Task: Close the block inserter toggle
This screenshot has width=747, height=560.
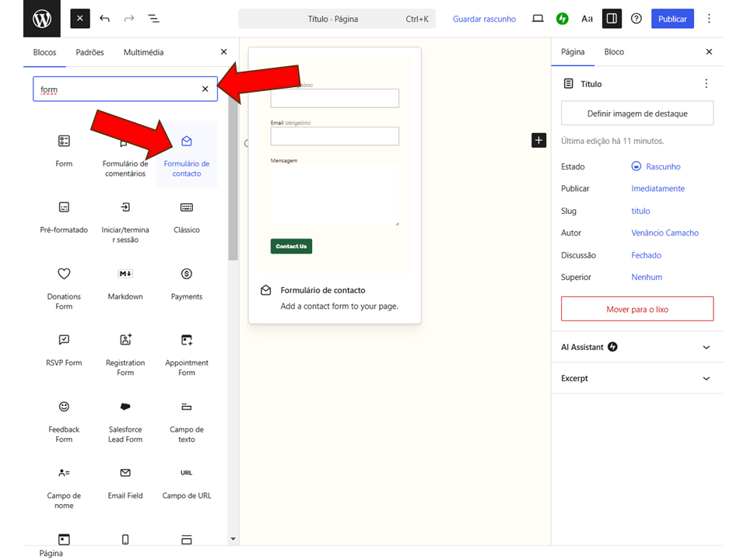Action: [80, 19]
